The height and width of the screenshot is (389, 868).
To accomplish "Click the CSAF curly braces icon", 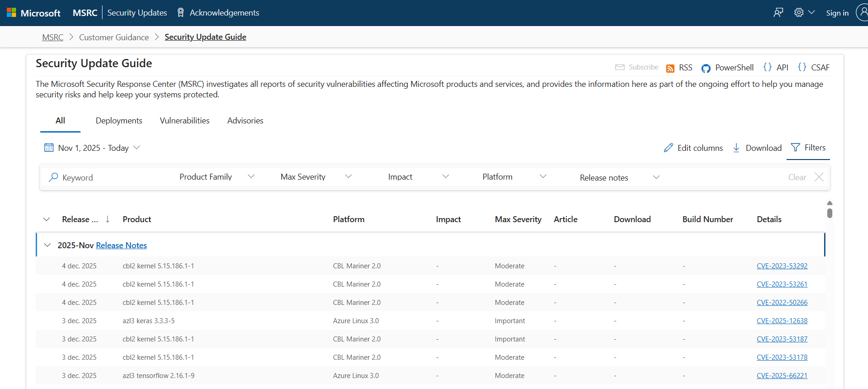I will (x=802, y=67).
